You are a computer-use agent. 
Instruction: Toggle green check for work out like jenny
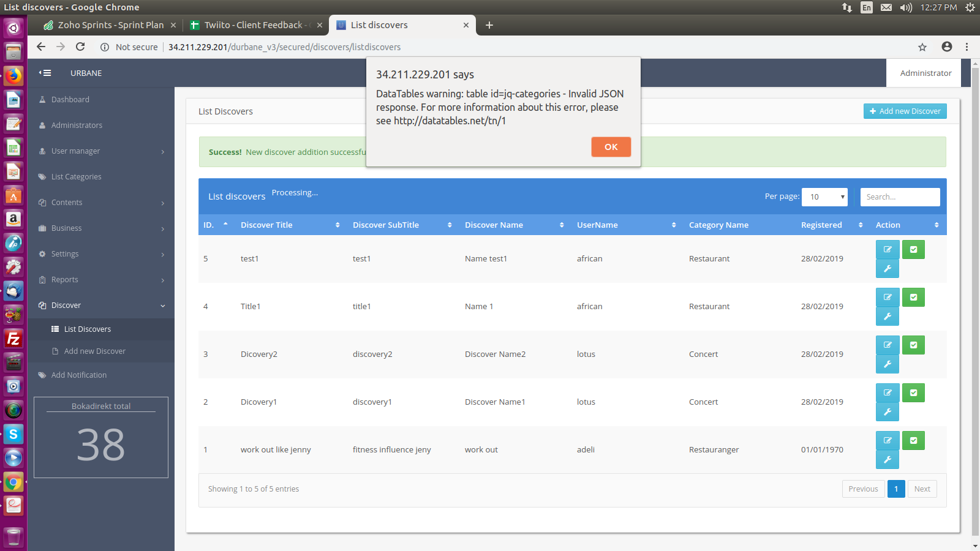913,441
